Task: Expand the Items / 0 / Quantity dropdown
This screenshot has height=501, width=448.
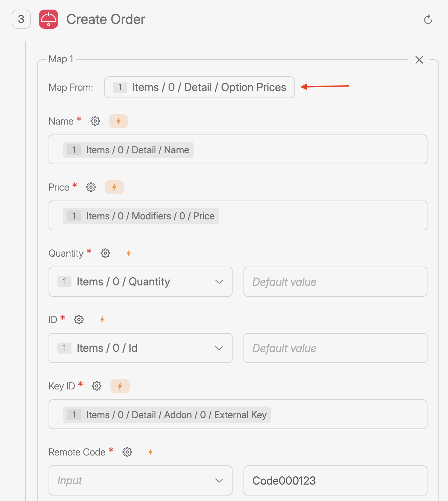Action: pos(141,282)
